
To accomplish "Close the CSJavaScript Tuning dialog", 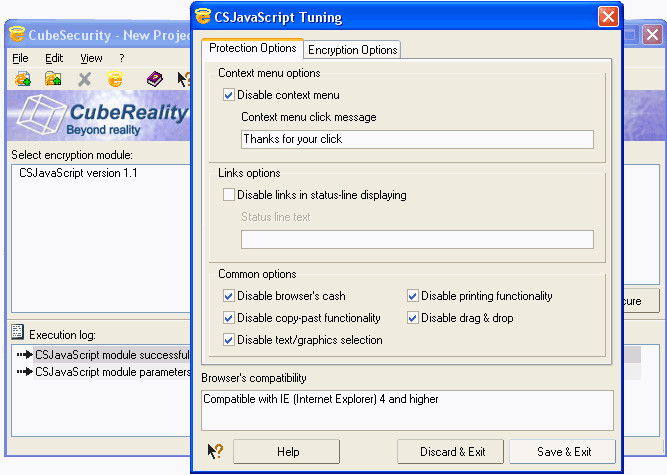I will 608,17.
